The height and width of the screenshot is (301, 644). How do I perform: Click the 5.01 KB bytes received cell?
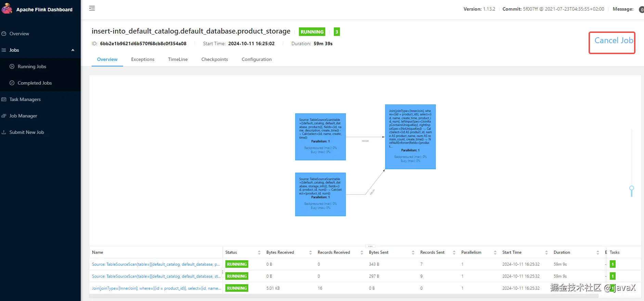[x=273, y=288]
